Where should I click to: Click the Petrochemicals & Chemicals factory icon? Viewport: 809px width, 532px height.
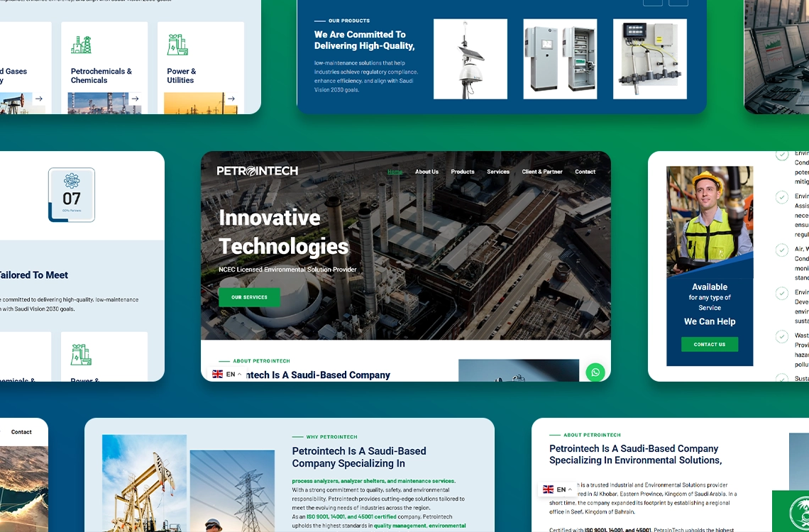click(81, 45)
